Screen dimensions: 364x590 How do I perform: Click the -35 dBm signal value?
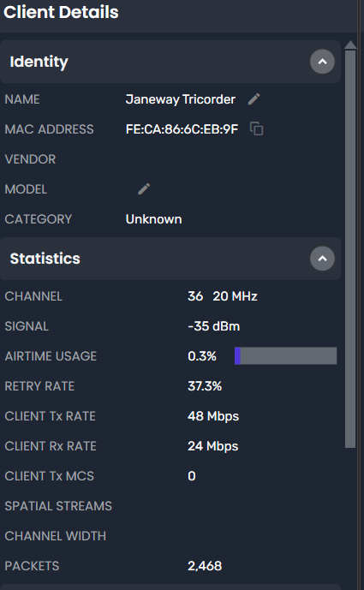click(x=214, y=326)
